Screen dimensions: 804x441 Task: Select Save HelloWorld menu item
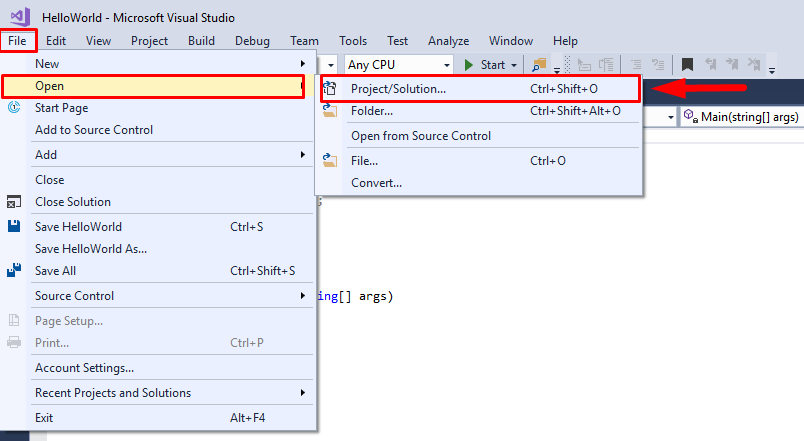tap(158, 227)
